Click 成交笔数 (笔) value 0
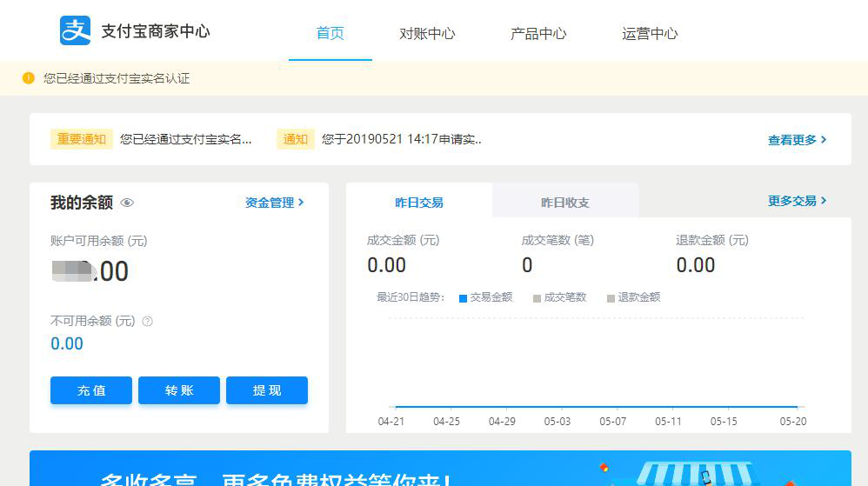This screenshot has width=868, height=486. [527, 265]
